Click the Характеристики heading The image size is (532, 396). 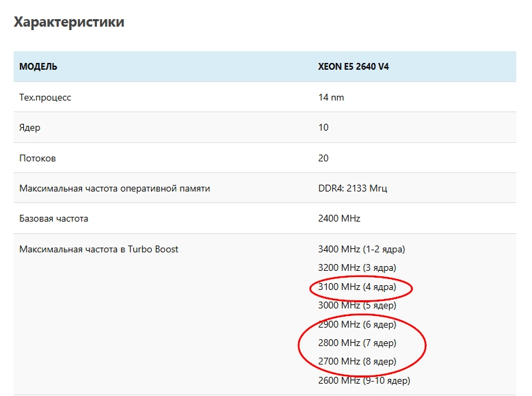tap(69, 22)
